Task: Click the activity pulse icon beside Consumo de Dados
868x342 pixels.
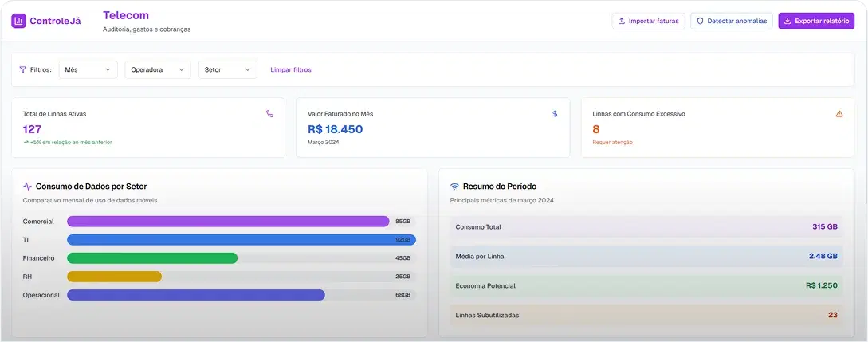Action: [x=27, y=187]
